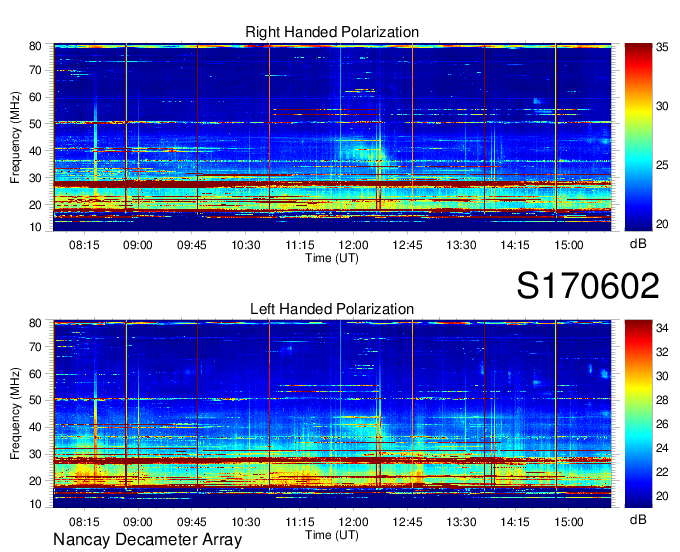680x552 pixels.
Task: Click 15:00 time tick of Right Handed plot
Action: (x=569, y=245)
